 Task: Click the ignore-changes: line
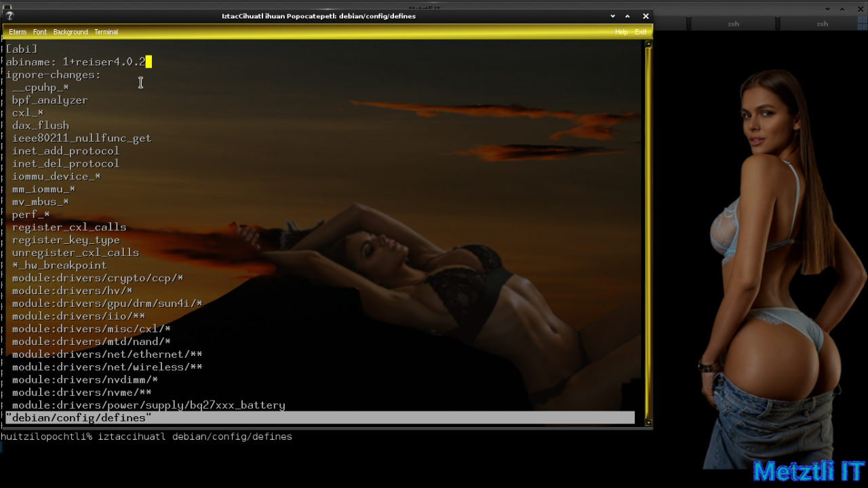tap(53, 75)
